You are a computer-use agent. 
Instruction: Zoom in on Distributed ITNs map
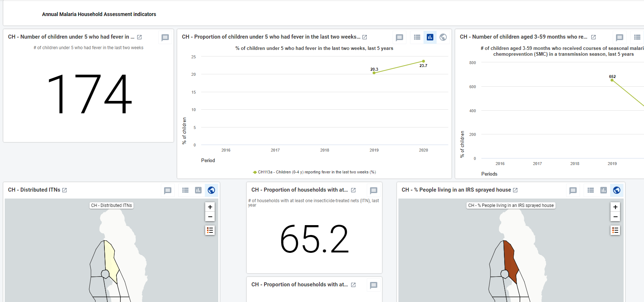[x=210, y=207]
